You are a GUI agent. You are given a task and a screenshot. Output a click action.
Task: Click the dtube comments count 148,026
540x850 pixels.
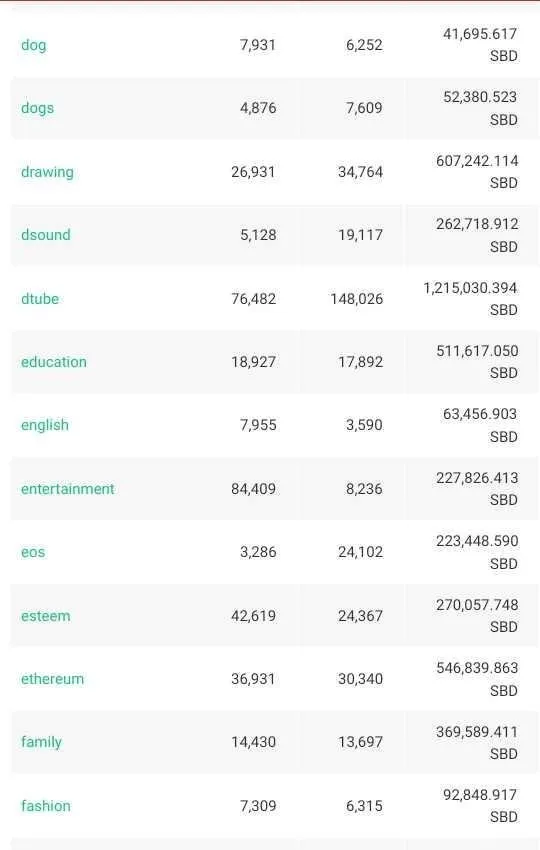tap(357, 299)
